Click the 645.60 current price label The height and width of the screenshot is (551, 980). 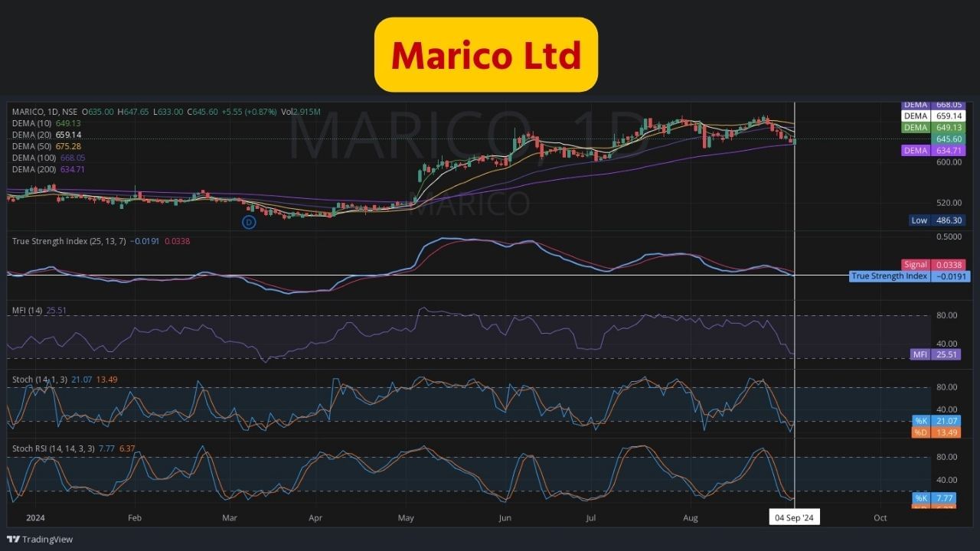(x=949, y=139)
